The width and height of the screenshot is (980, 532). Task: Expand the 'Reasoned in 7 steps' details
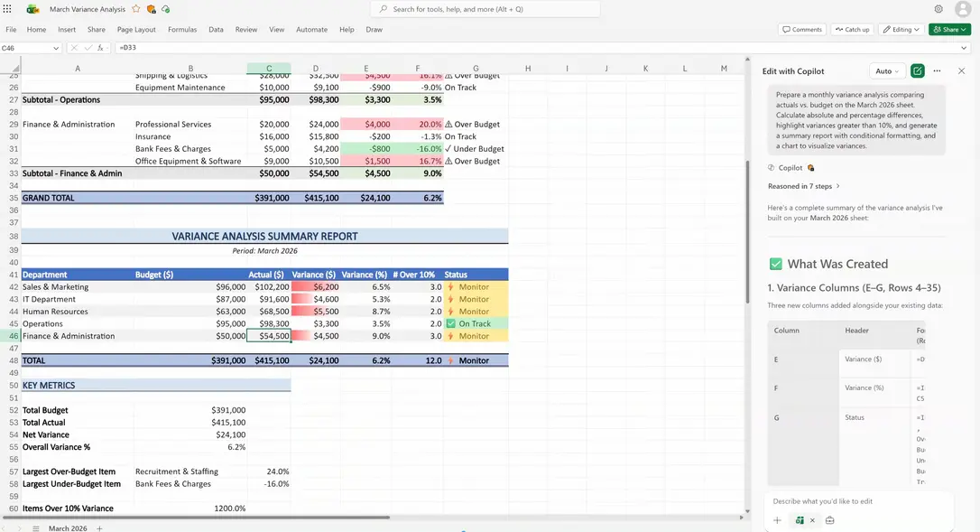(804, 186)
